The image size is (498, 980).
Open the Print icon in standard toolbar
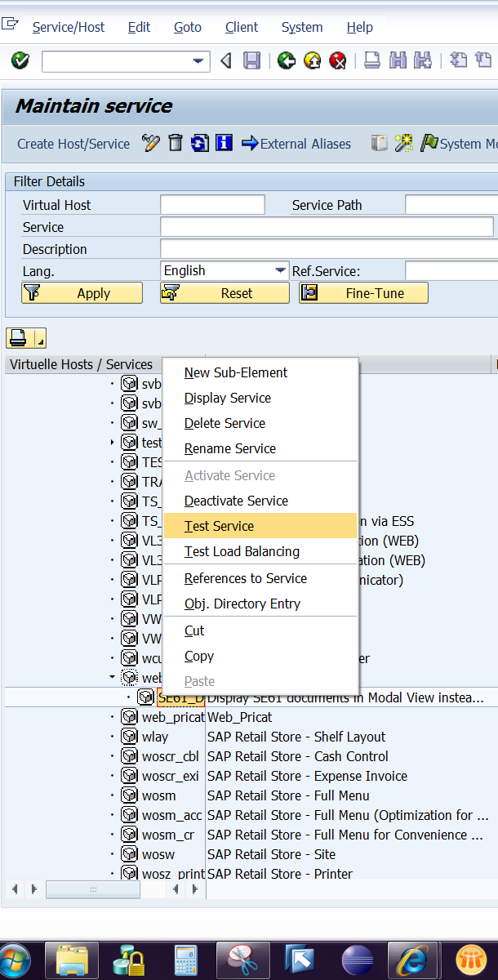[371, 60]
